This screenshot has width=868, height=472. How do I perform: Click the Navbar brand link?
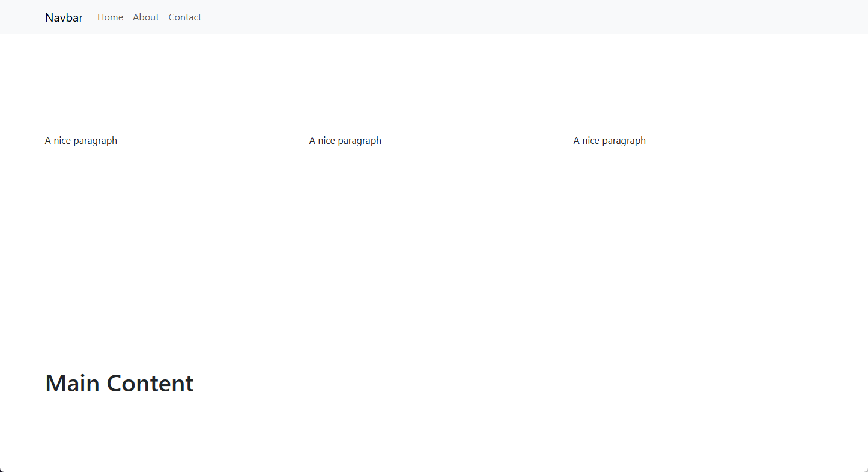click(x=64, y=17)
